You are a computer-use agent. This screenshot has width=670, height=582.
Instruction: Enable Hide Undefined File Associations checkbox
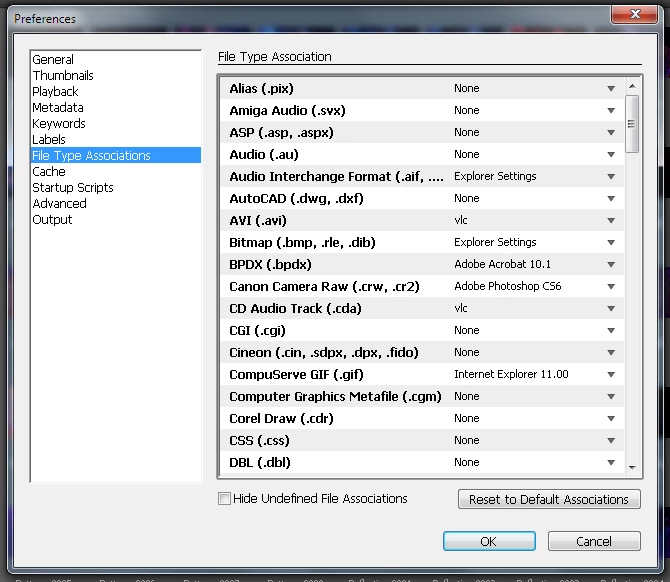[x=224, y=499]
